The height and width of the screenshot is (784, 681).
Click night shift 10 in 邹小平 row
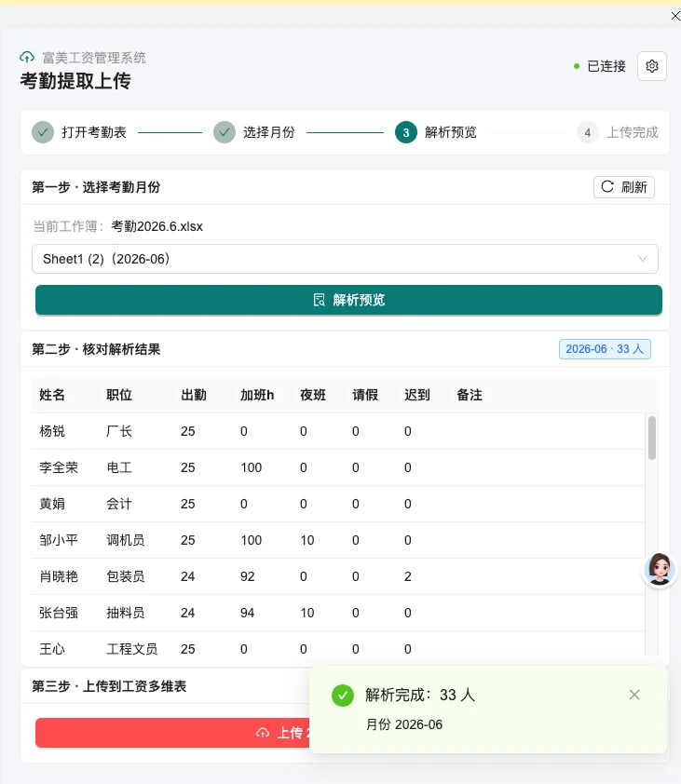pos(307,540)
